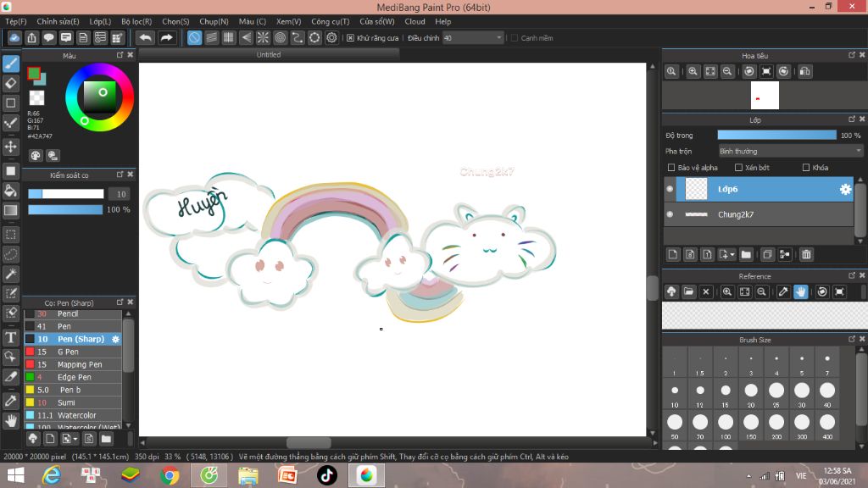Click the foreground green color swatch
Screen dimensions: 868x488
coord(34,73)
